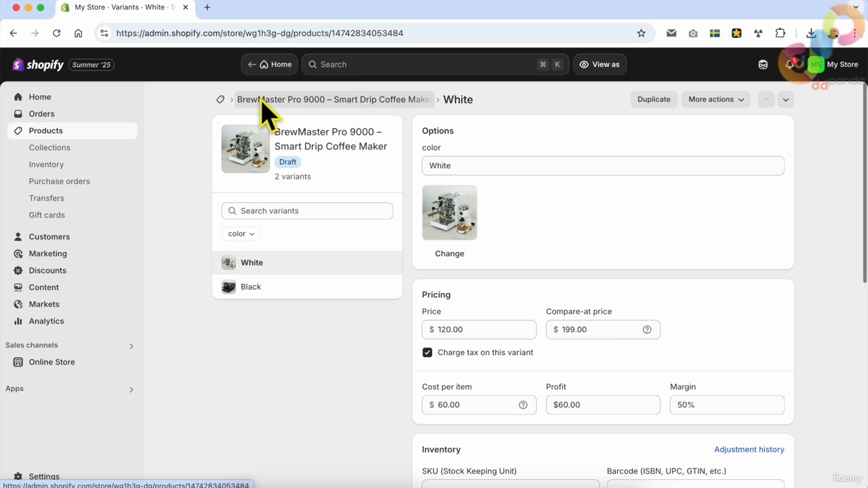The width and height of the screenshot is (868, 488).
Task: Focus the Search variants field
Action: [x=307, y=211]
